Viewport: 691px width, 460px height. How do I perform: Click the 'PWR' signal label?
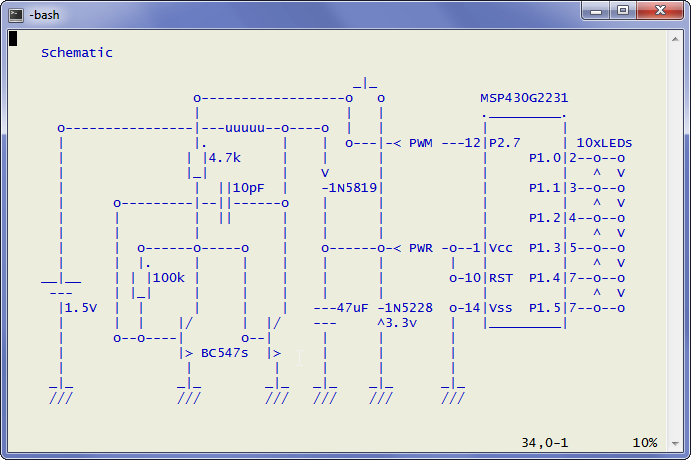coord(420,248)
